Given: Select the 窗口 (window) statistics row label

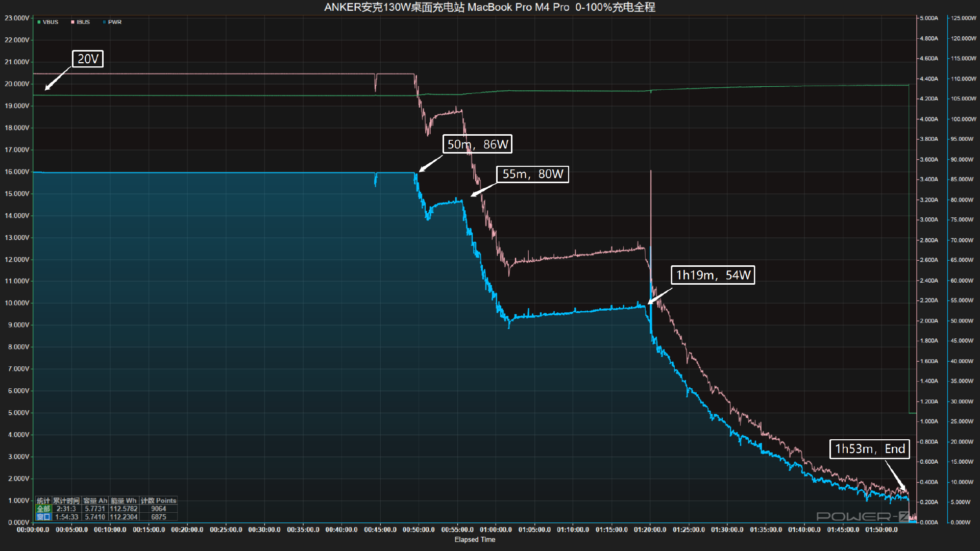Looking at the screenshot, I should 43,517.
